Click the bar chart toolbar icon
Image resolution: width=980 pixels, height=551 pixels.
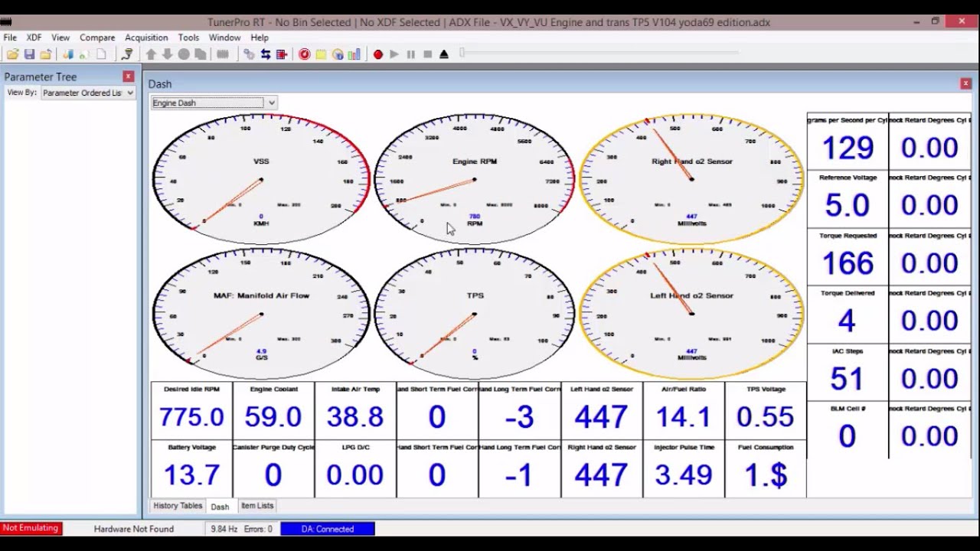354,54
